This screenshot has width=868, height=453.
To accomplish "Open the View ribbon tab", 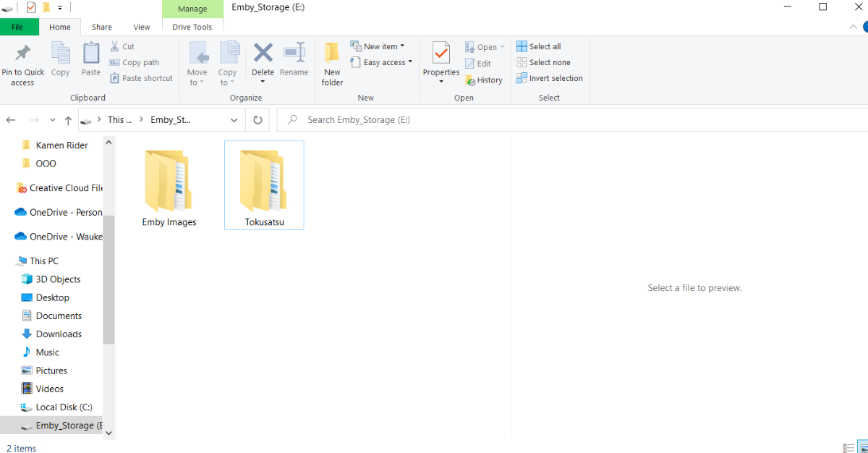I will pyautogui.click(x=142, y=27).
